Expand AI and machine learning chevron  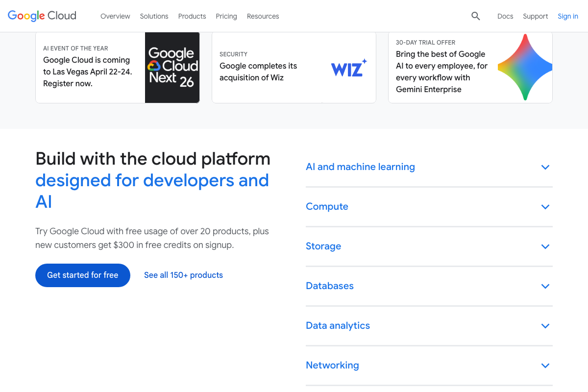click(545, 167)
